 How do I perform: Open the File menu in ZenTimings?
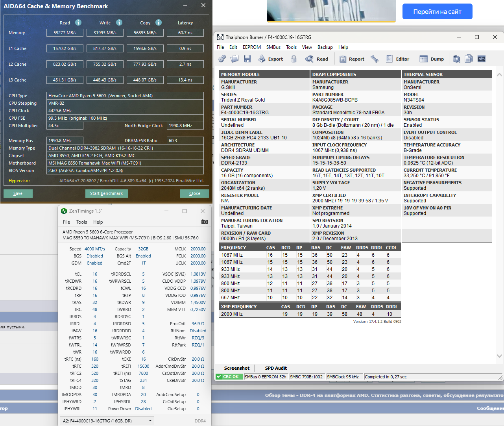tap(66, 222)
